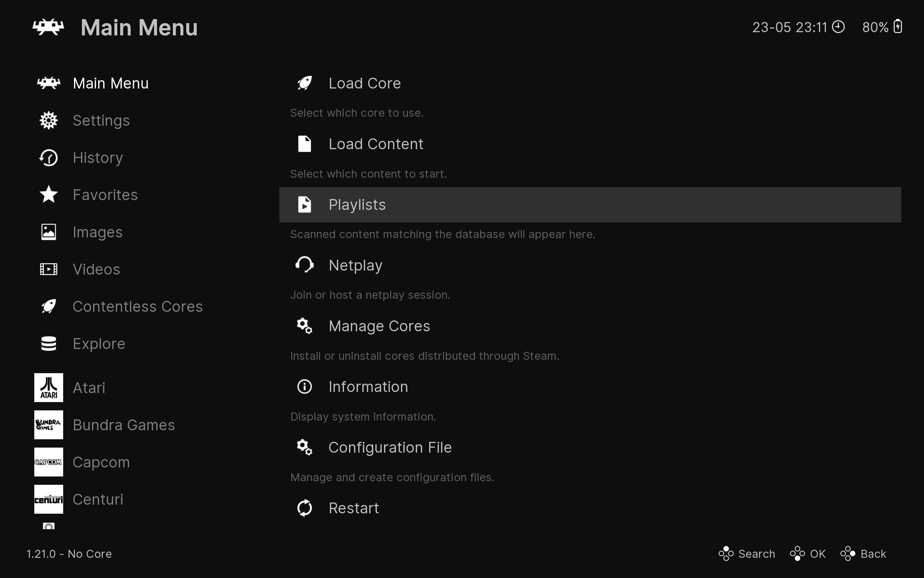Click the Restart circular arrows icon
The width and height of the screenshot is (924, 578).
tap(304, 508)
